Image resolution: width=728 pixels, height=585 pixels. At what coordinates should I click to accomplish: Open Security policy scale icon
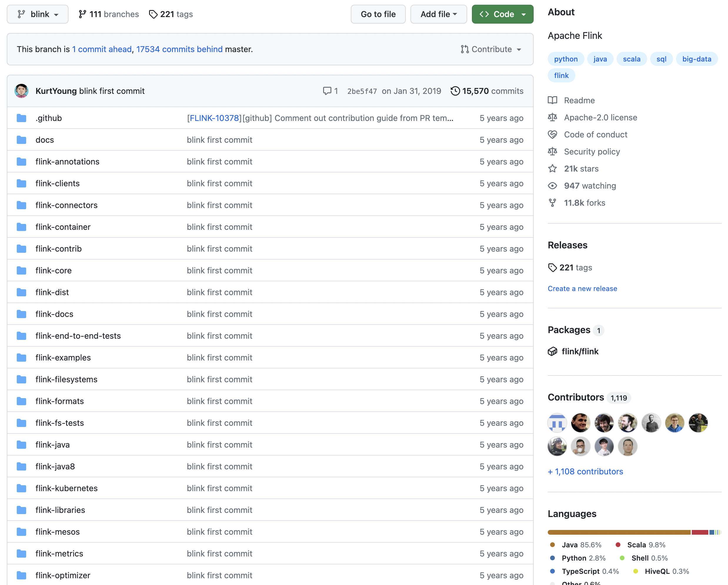[x=552, y=152]
